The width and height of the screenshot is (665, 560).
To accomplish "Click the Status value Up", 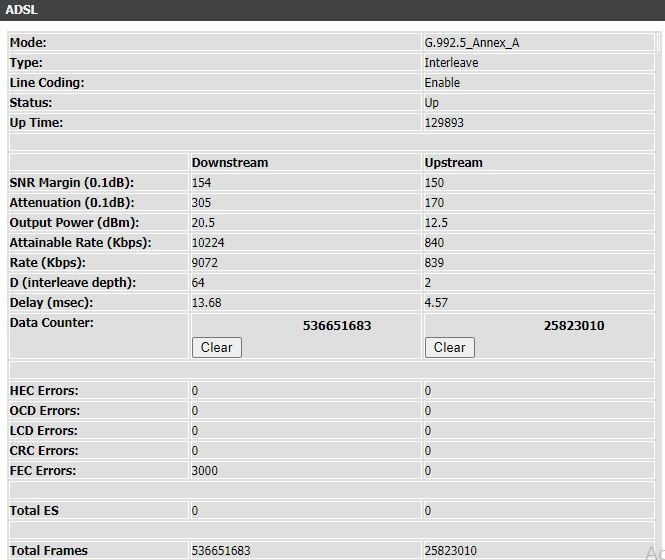I will (x=431, y=103).
